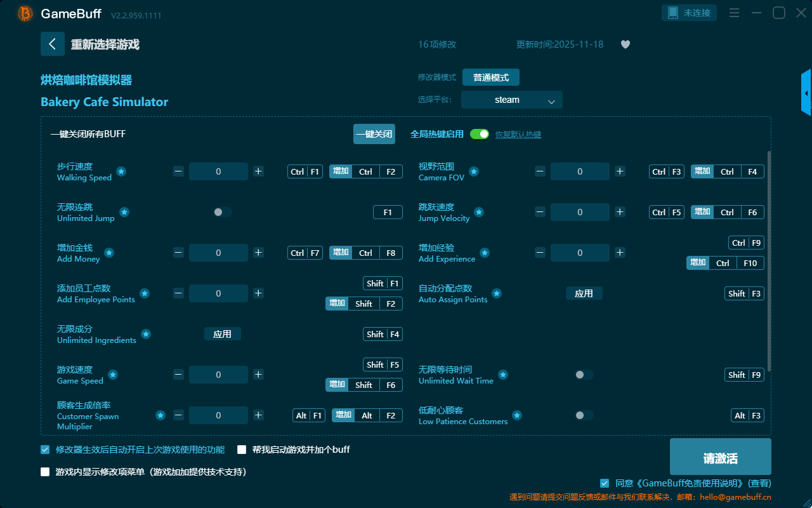The height and width of the screenshot is (508, 812).
Task: Open the hamburger menu in title bar
Action: pos(734,13)
